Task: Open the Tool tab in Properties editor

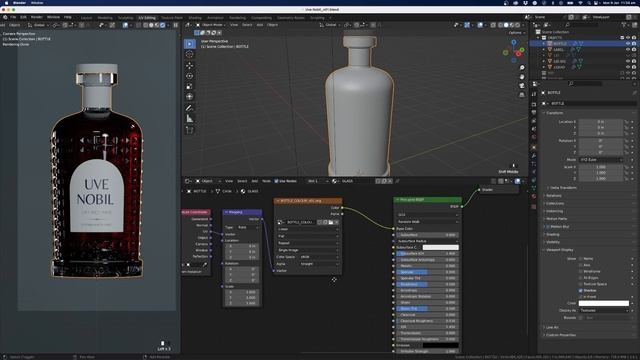Action: click(534, 94)
